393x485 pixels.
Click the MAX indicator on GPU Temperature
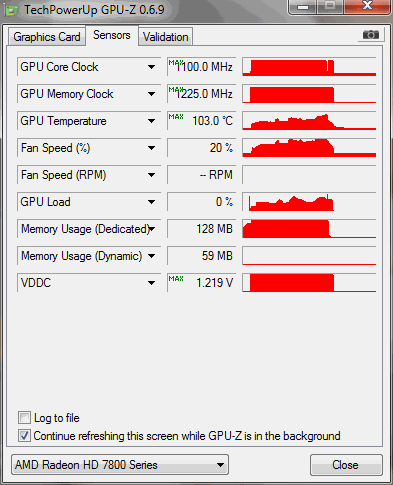176,117
